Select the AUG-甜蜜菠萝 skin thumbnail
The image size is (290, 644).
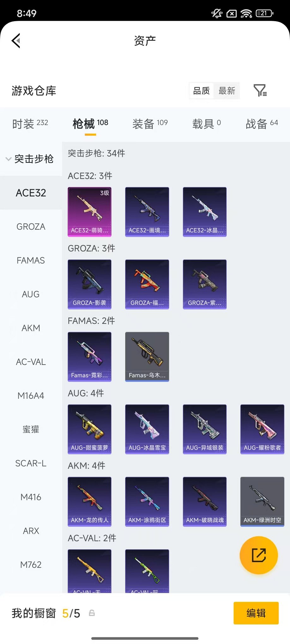tap(90, 429)
